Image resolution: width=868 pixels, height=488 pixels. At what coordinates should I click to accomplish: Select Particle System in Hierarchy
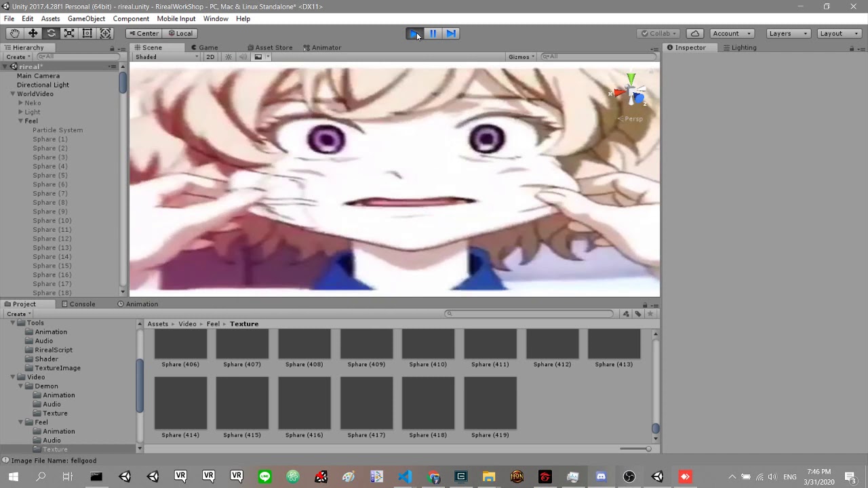[x=58, y=130]
